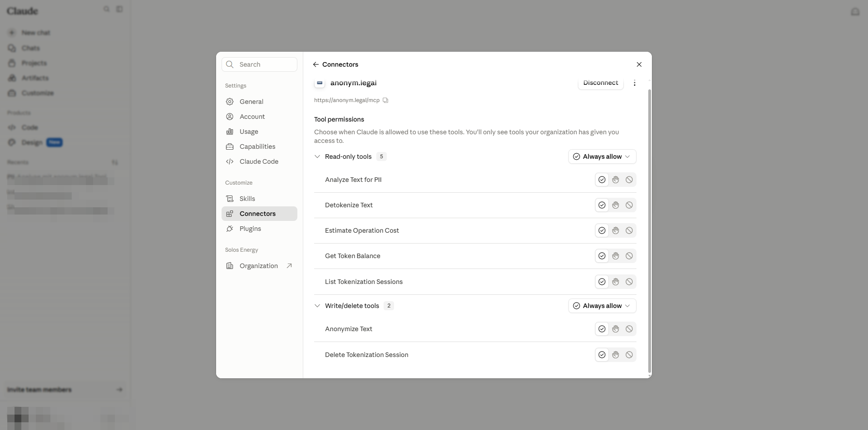Open General settings
The width and height of the screenshot is (868, 430).
point(259,102)
